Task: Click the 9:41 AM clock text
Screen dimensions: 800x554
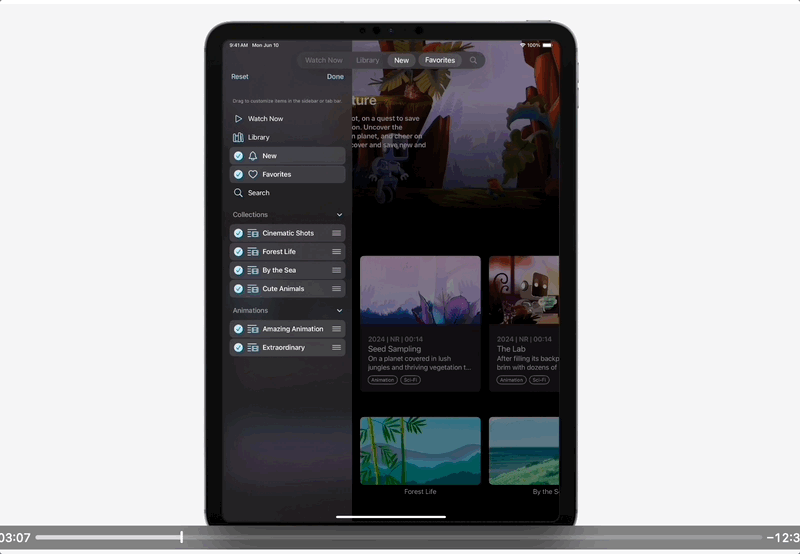Action: tap(239, 45)
